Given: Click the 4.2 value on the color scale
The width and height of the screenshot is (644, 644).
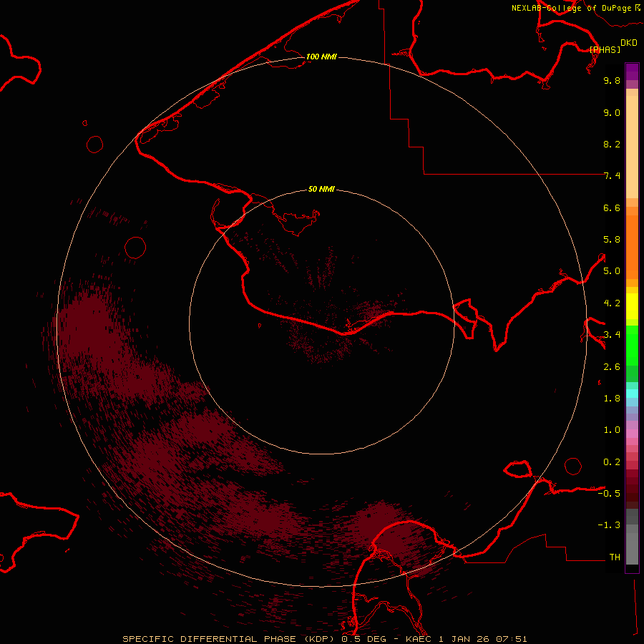Looking at the screenshot, I should pos(612,303).
